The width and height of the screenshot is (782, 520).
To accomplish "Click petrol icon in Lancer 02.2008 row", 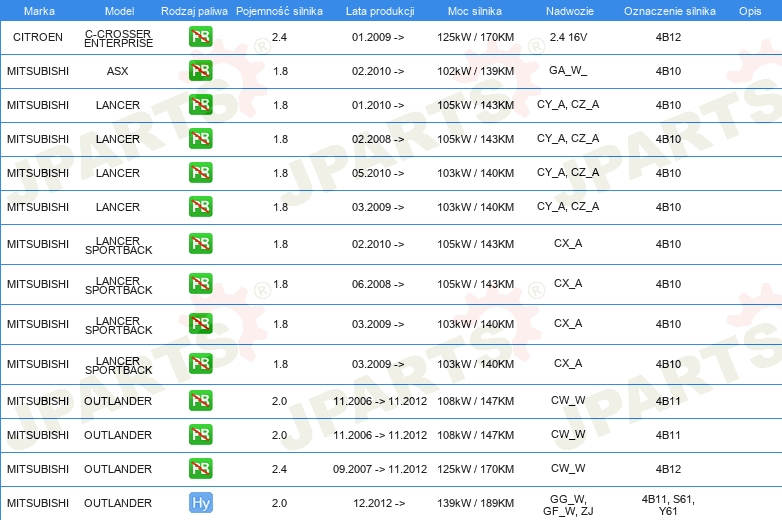I will coord(200,139).
